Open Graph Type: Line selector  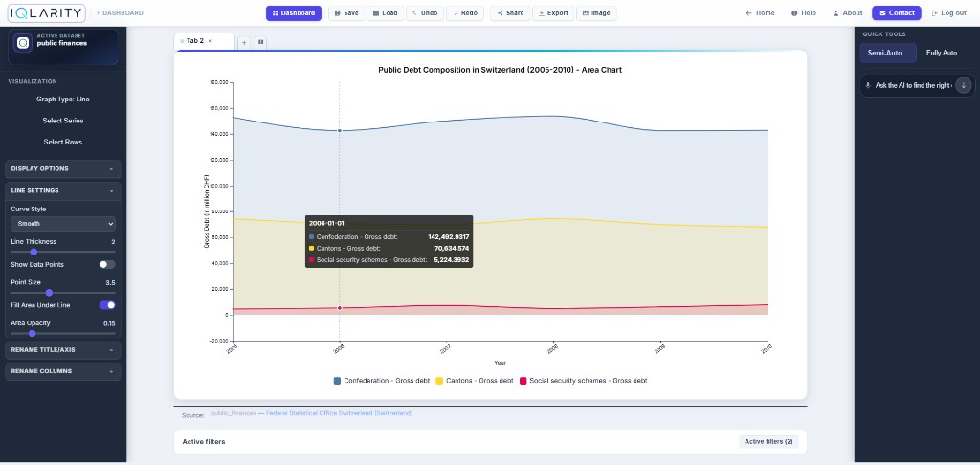pyautogui.click(x=63, y=99)
